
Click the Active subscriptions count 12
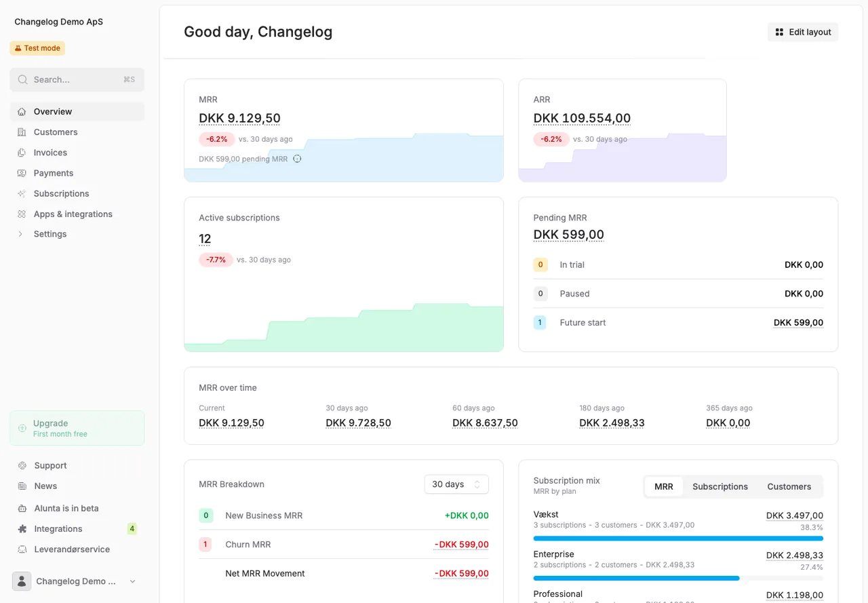(205, 239)
